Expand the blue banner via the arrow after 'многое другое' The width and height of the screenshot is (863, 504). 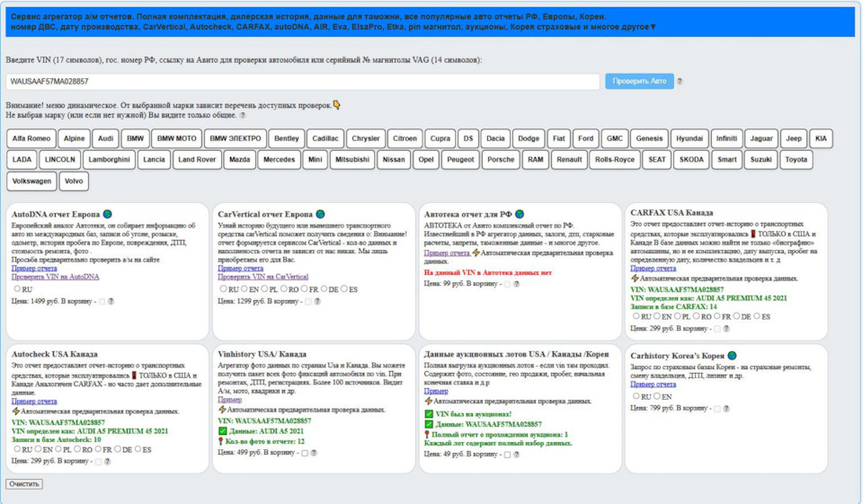click(x=654, y=27)
